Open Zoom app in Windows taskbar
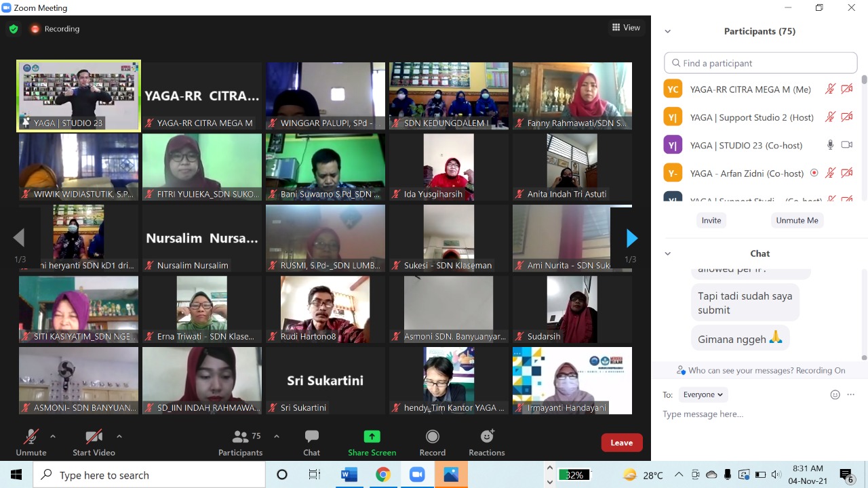 pos(417,475)
